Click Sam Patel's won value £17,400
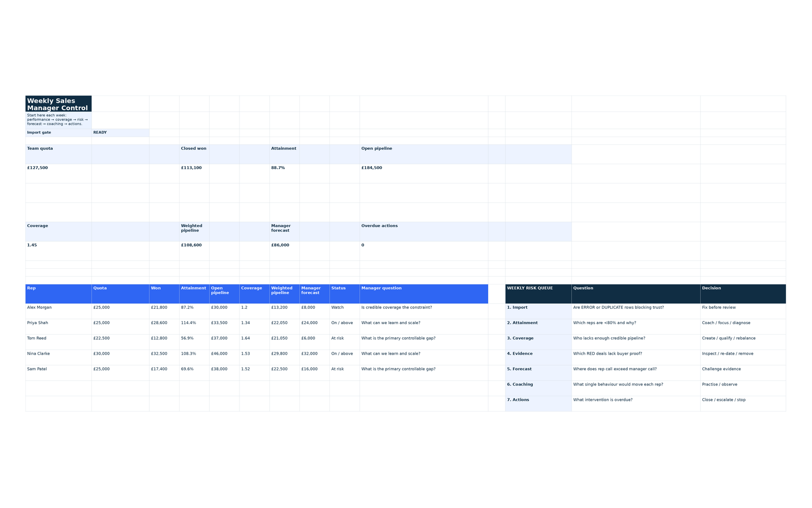The height and width of the screenshot is (508, 812). 164,373
